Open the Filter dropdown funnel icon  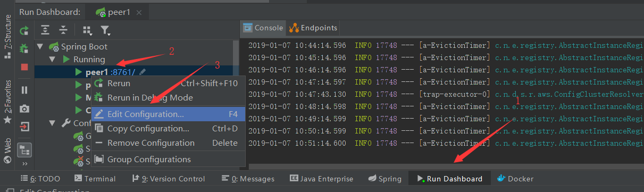coord(106,30)
